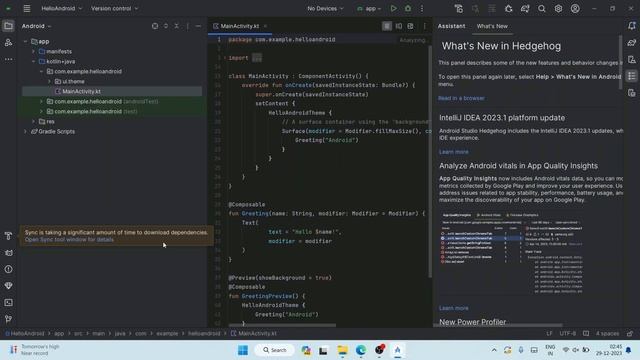Switch editor to Design view
640x360 pixels.
[410, 26]
